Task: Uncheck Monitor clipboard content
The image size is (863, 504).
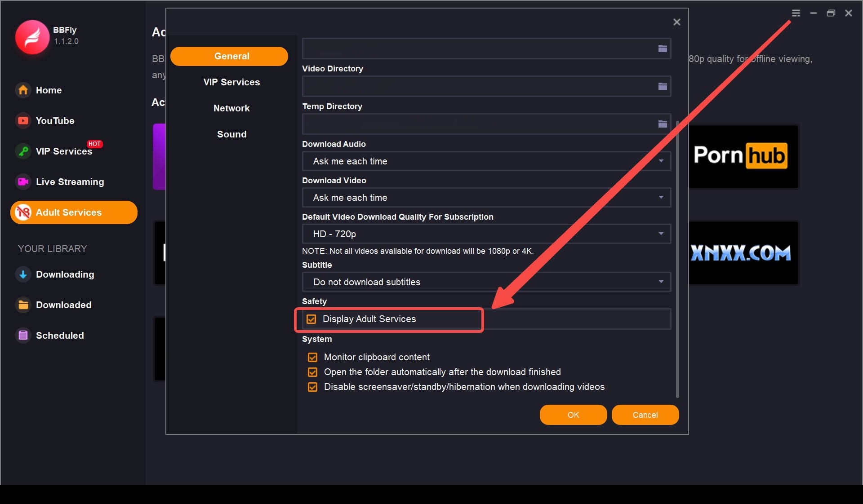Action: point(312,357)
